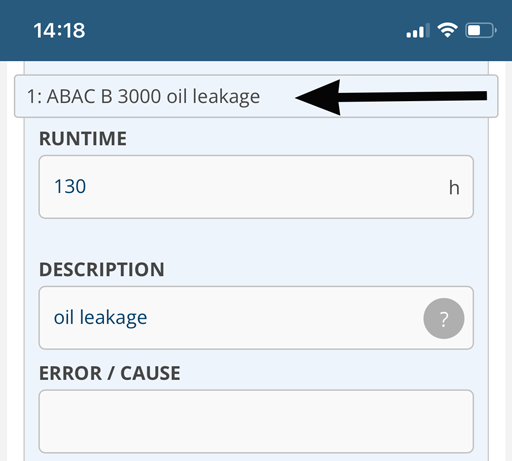Focus the empty Error / Cause field
Screen dimensions: 512x461
coord(256,421)
